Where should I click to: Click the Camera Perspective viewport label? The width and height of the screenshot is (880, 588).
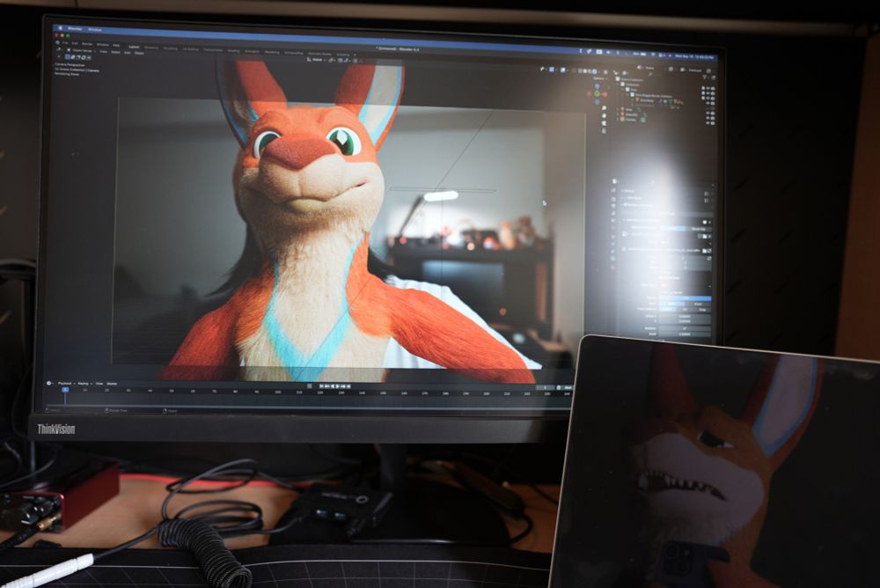(70, 64)
